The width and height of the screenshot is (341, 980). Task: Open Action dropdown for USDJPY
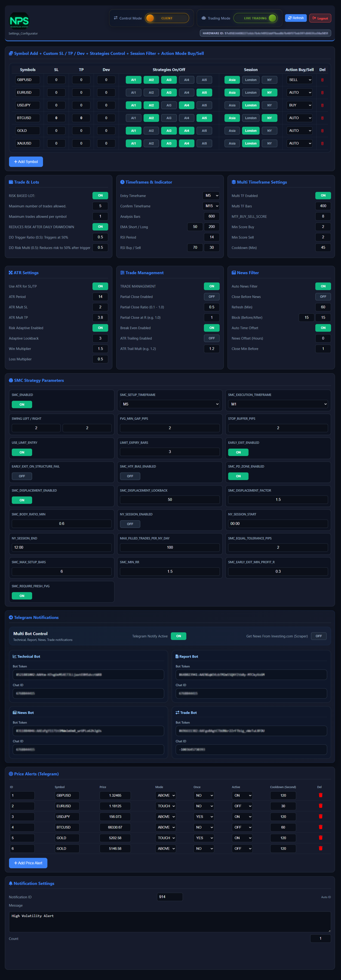[x=300, y=105]
